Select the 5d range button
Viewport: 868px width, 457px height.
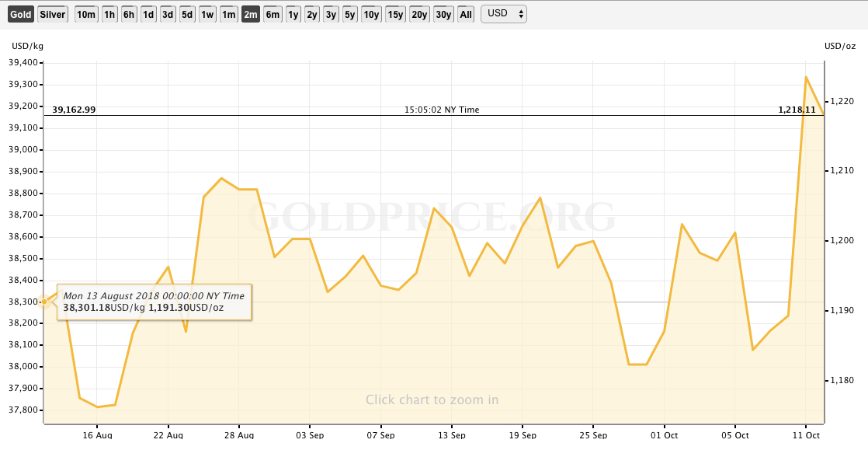[187, 14]
